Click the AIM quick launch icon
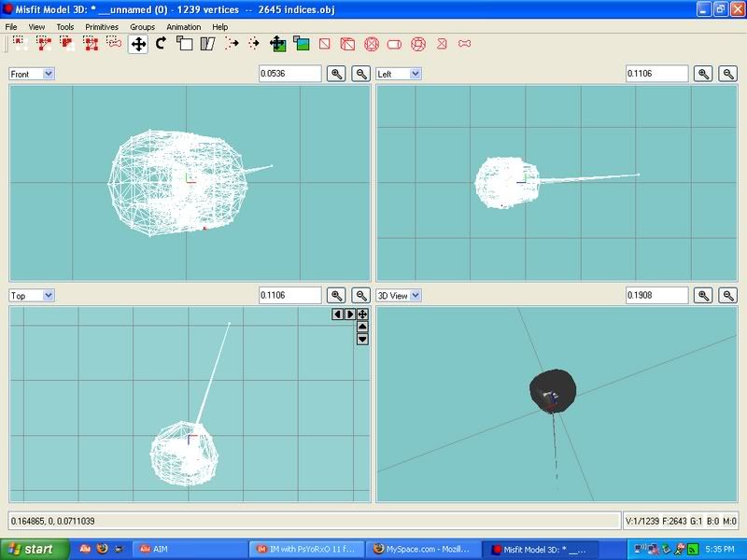The image size is (747, 560). click(x=85, y=549)
